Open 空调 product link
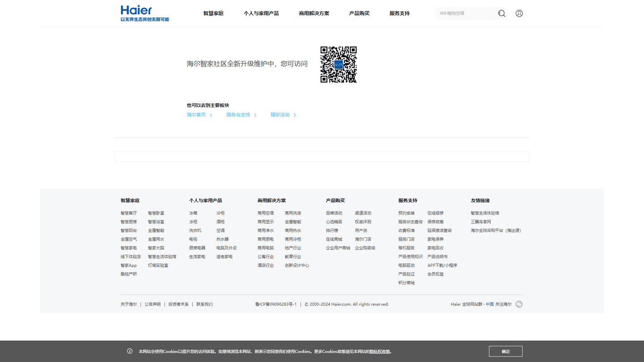This screenshot has height=362, width=644. [x=220, y=231]
